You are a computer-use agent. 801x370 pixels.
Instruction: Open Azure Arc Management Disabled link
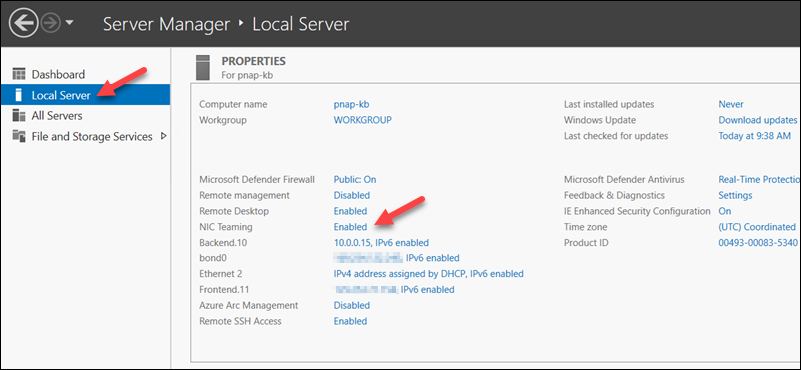[352, 306]
